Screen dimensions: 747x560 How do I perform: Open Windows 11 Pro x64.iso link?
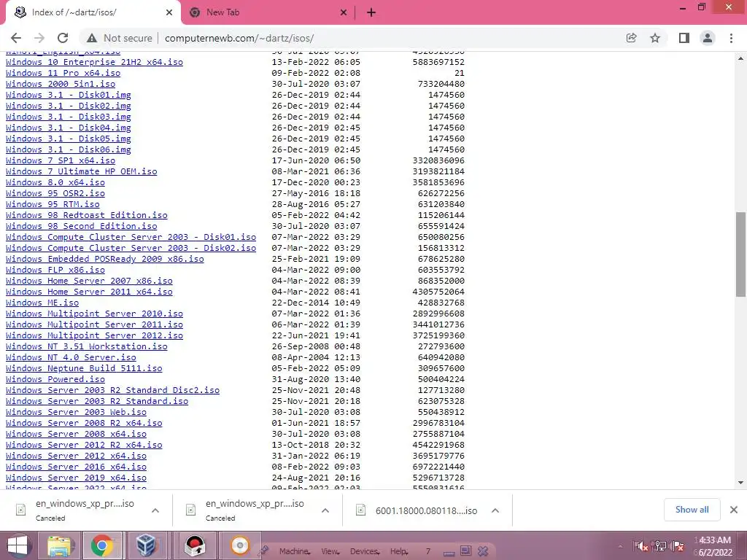(x=63, y=73)
